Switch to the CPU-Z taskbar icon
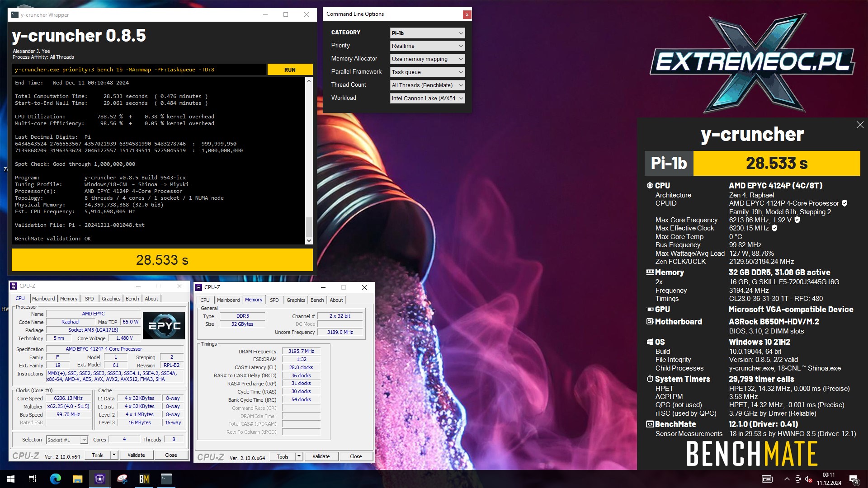Screen dimensions: 868x488 [x=99, y=479]
